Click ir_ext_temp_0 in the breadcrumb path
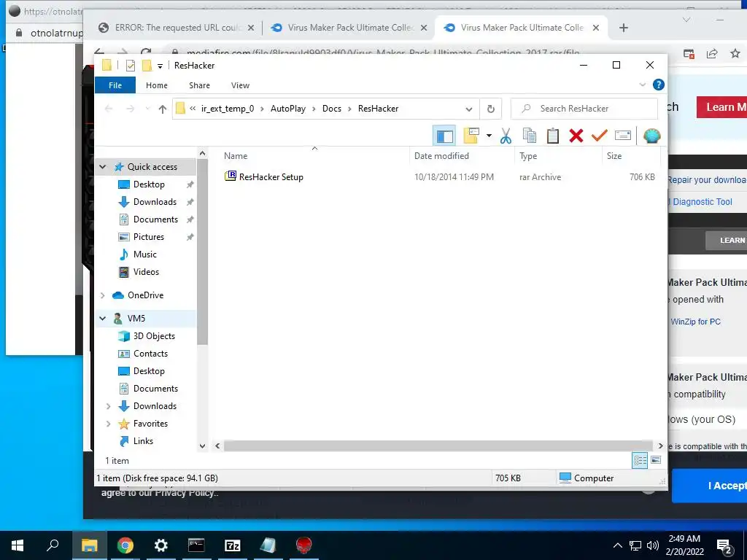This screenshot has width=747, height=560. [228, 109]
